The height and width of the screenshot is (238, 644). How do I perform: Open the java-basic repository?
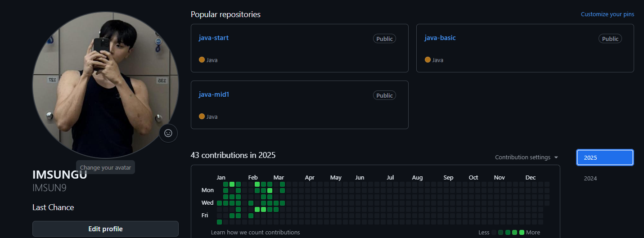[440, 38]
